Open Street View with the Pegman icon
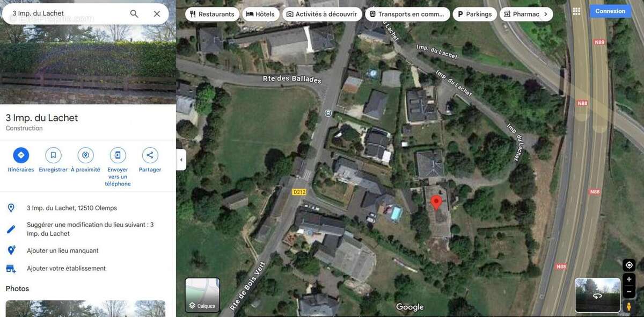 pos(629,306)
